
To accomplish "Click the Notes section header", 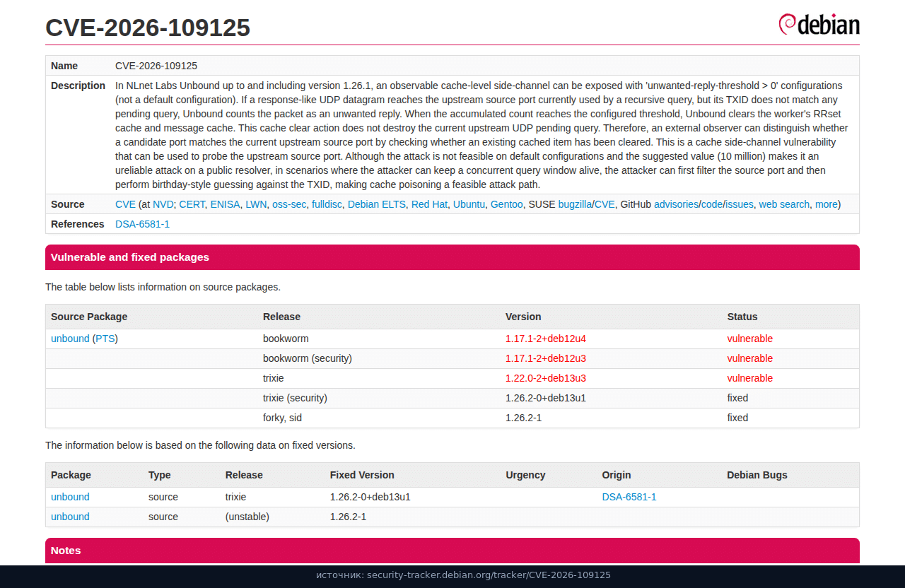I will pos(452,551).
